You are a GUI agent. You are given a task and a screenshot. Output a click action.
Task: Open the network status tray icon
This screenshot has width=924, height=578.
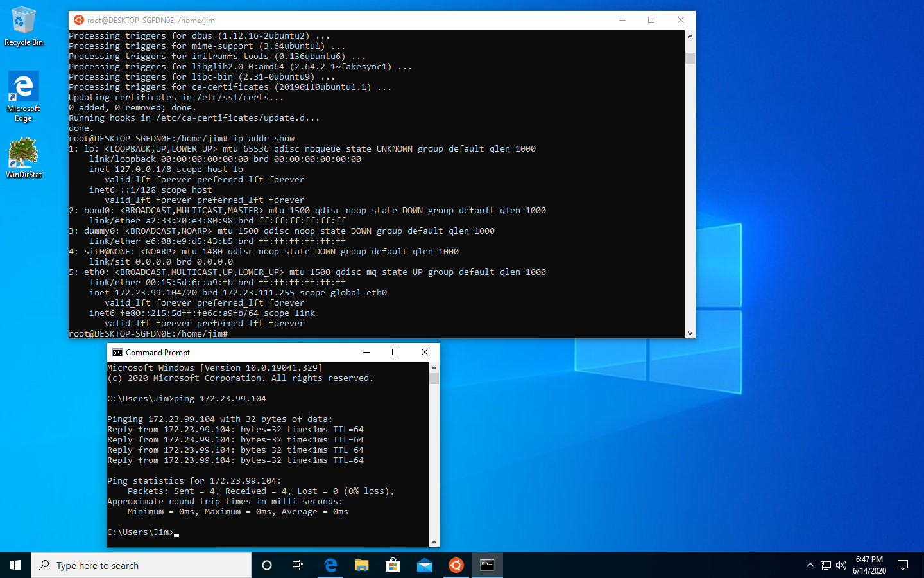(x=826, y=565)
